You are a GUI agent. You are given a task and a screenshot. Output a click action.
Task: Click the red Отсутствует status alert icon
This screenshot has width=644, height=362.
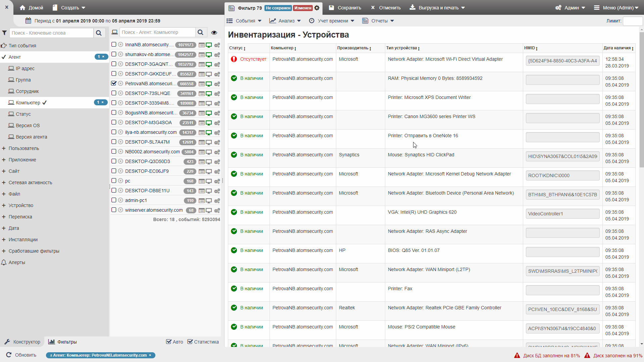(234, 59)
